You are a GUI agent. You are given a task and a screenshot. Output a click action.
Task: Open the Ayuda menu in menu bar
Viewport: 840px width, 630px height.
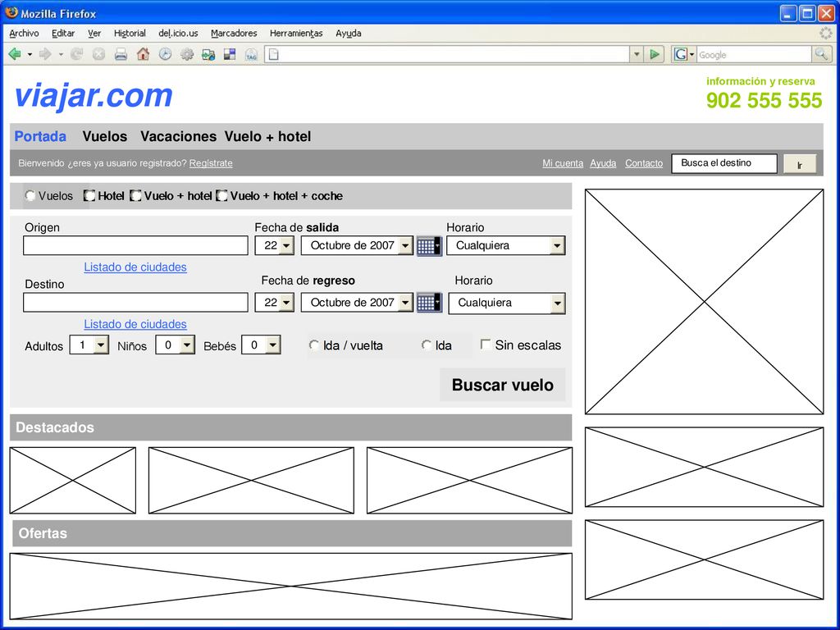(x=348, y=33)
